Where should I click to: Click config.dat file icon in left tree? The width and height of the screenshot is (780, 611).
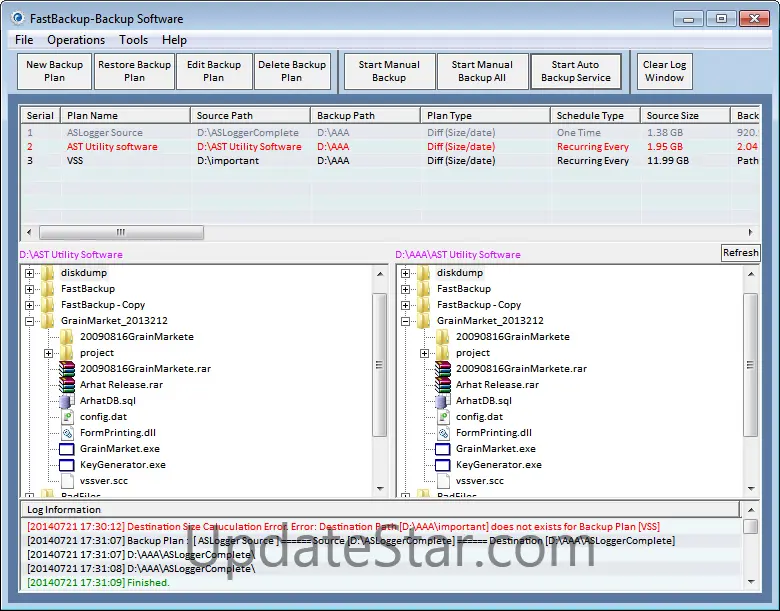click(67, 416)
